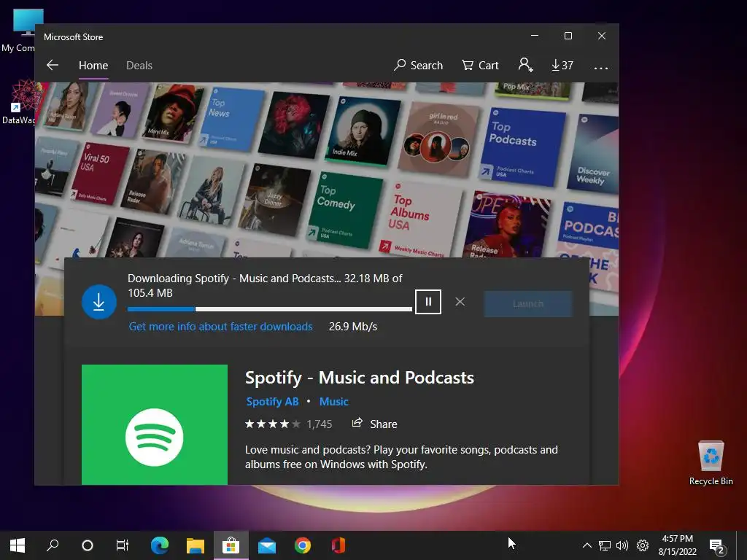Open Get more info about faster downloads
The width and height of the screenshot is (747, 560).
(220, 327)
